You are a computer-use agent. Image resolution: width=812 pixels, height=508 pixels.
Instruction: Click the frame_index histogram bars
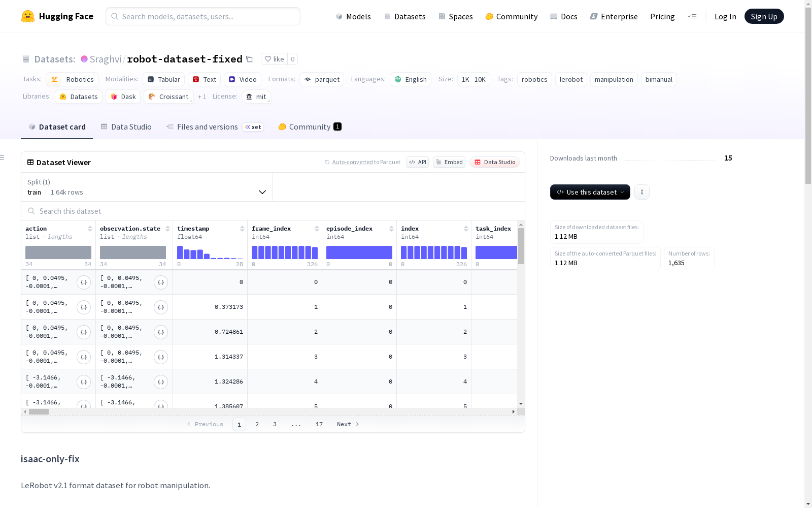[285, 252]
